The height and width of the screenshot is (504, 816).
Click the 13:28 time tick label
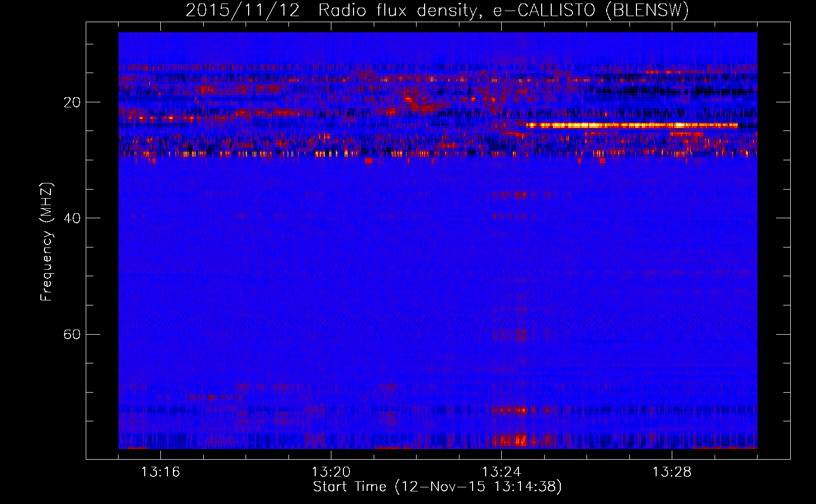672,472
